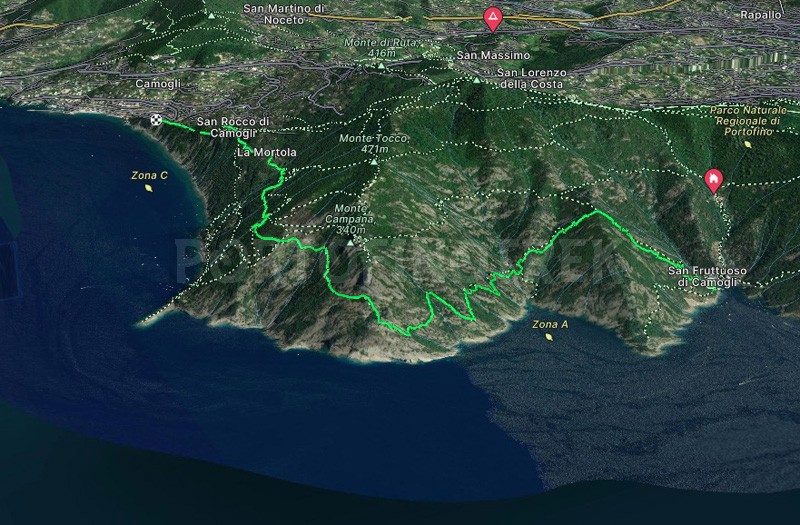Click the red campsite marker near San Massimo
800x525 pixels.
tap(493, 19)
